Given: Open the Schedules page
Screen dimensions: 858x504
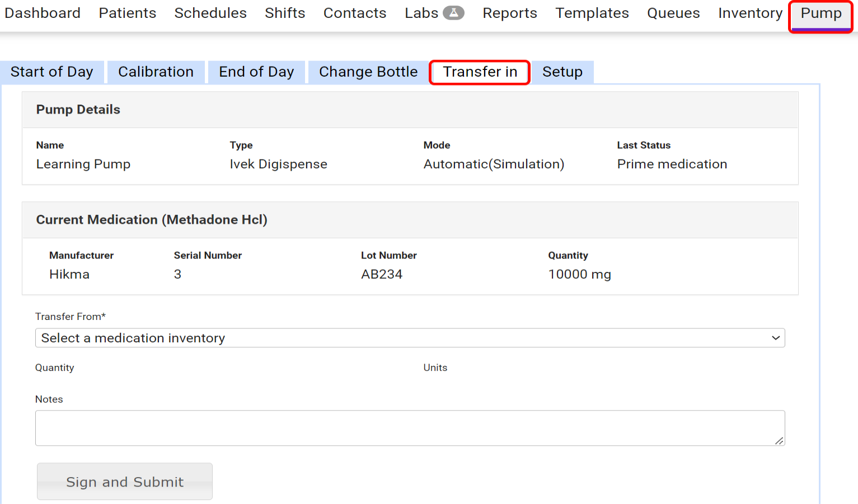Looking at the screenshot, I should [210, 13].
